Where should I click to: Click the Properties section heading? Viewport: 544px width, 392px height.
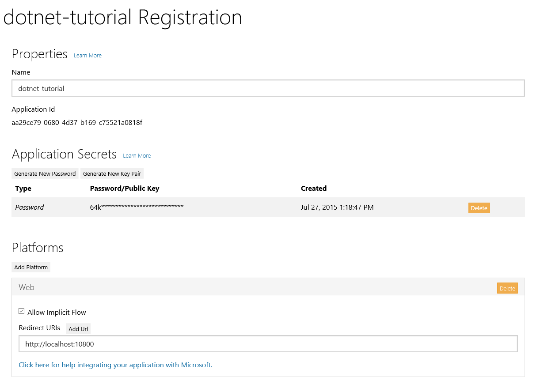(x=39, y=54)
